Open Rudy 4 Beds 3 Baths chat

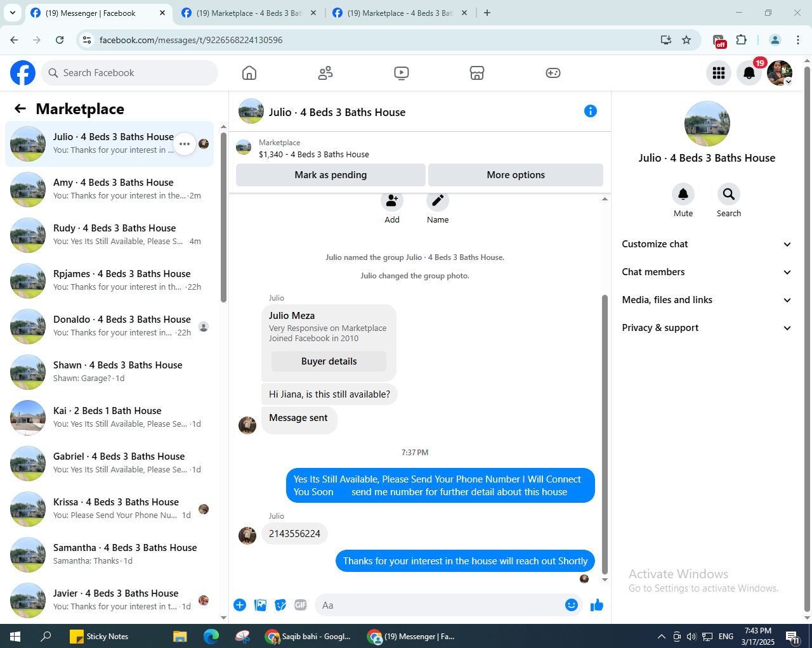pyautogui.click(x=109, y=235)
